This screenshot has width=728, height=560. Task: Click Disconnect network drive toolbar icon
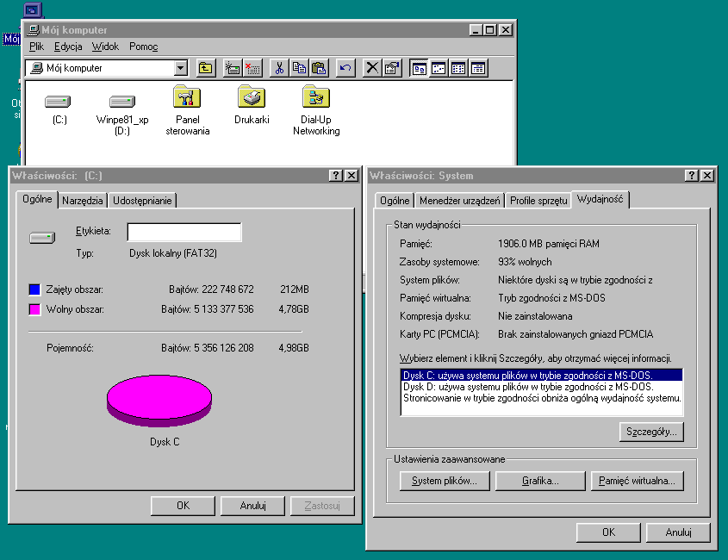pyautogui.click(x=252, y=68)
